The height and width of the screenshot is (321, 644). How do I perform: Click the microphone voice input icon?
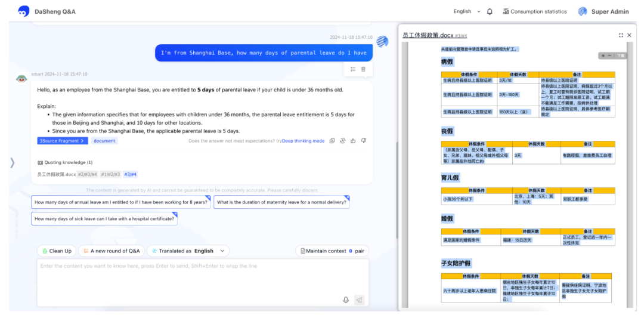click(346, 300)
